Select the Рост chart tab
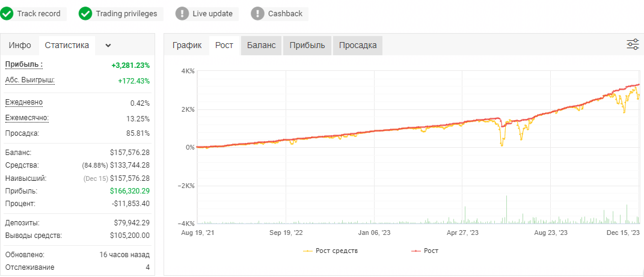This screenshot has width=644, height=277. (x=224, y=45)
